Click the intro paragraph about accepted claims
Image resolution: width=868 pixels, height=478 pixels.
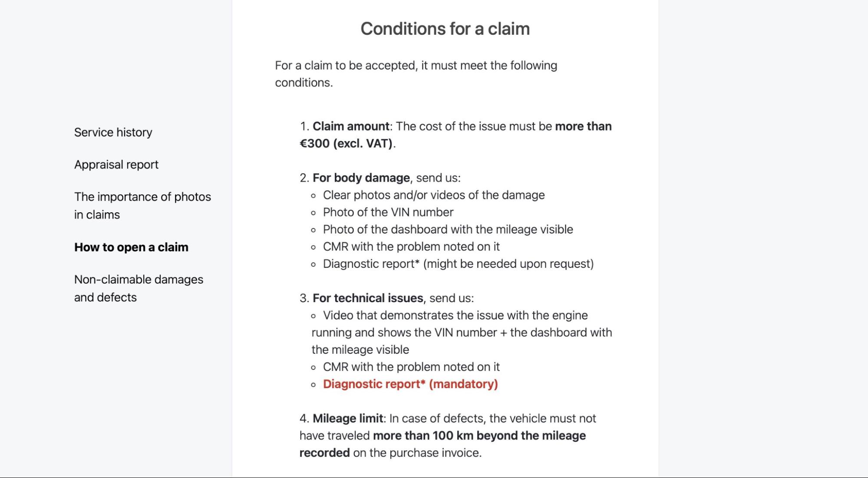point(416,74)
